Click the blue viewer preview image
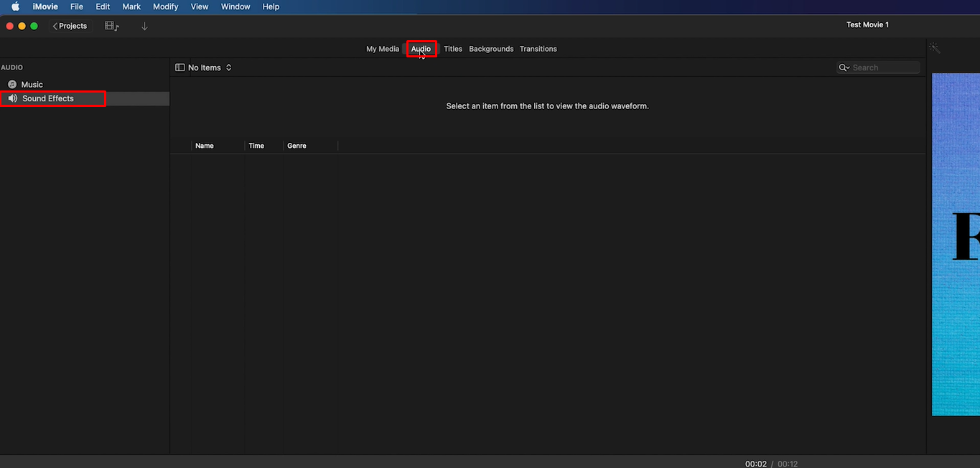The width and height of the screenshot is (980, 468). [x=956, y=244]
